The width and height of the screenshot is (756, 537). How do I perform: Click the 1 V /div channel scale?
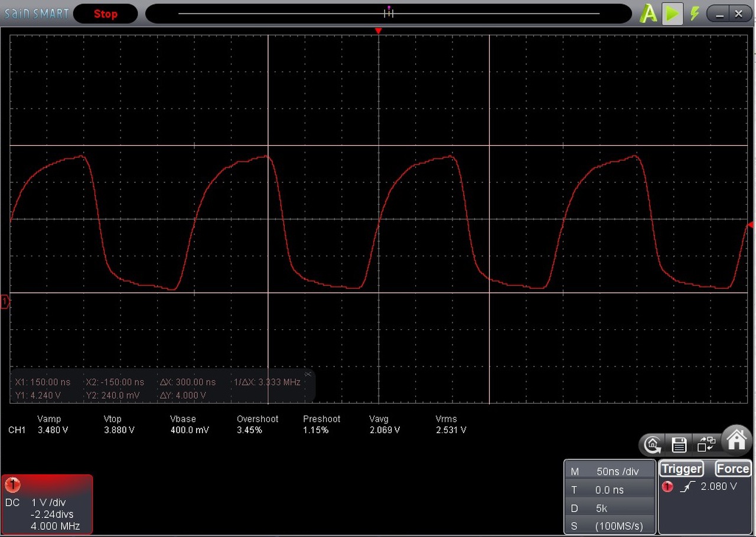click(48, 503)
